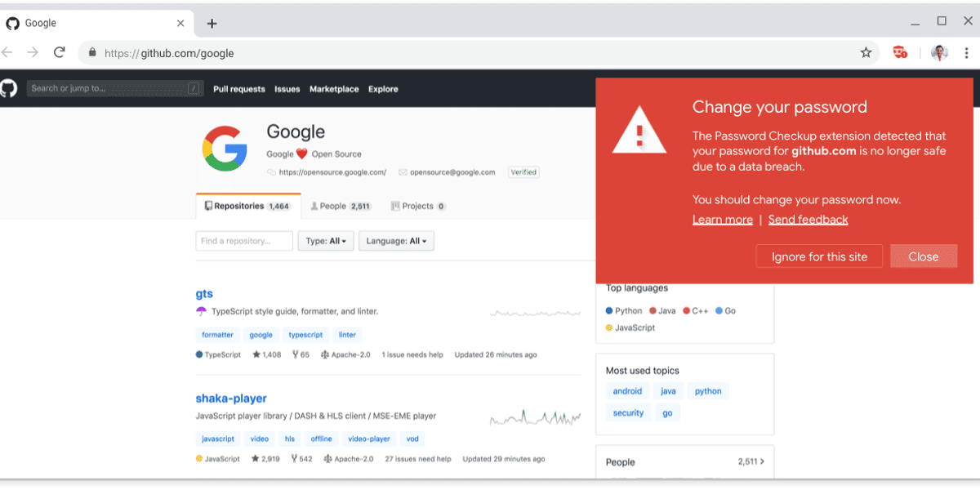Select the video-player topic tag
The height and width of the screenshot is (490, 980).
pos(368,439)
